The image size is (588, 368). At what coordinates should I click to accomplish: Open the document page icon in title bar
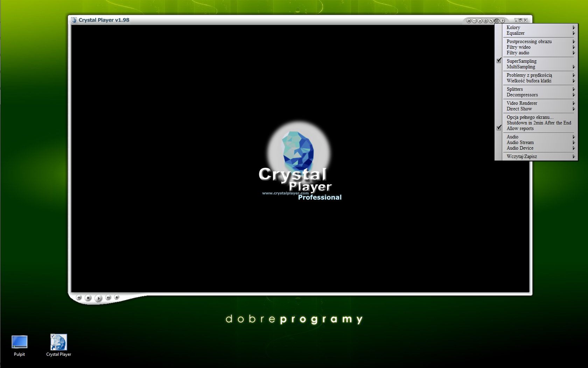tap(485, 21)
